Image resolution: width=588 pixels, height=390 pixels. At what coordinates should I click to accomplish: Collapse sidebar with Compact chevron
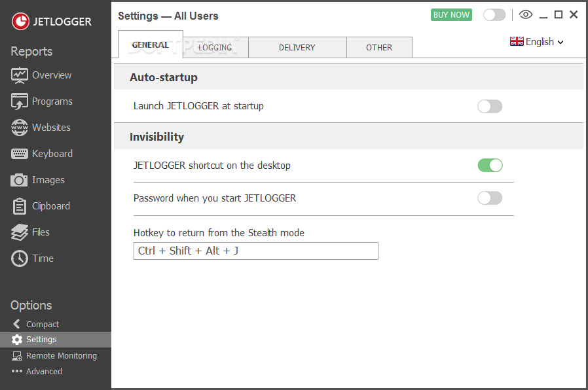[x=16, y=324]
